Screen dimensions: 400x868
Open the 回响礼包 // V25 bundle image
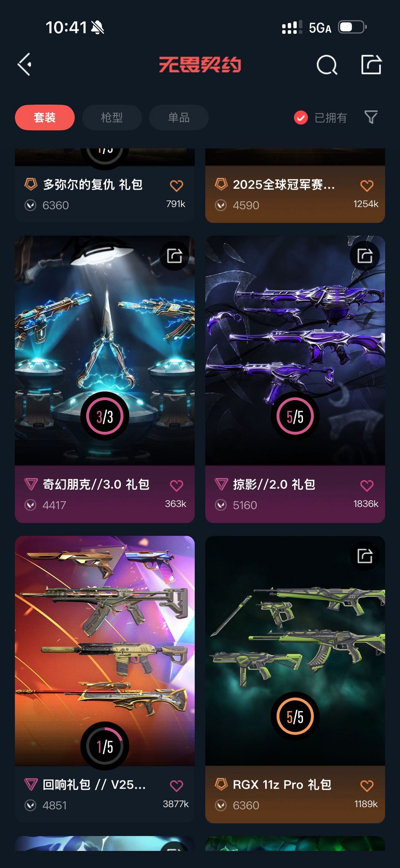[x=105, y=651]
